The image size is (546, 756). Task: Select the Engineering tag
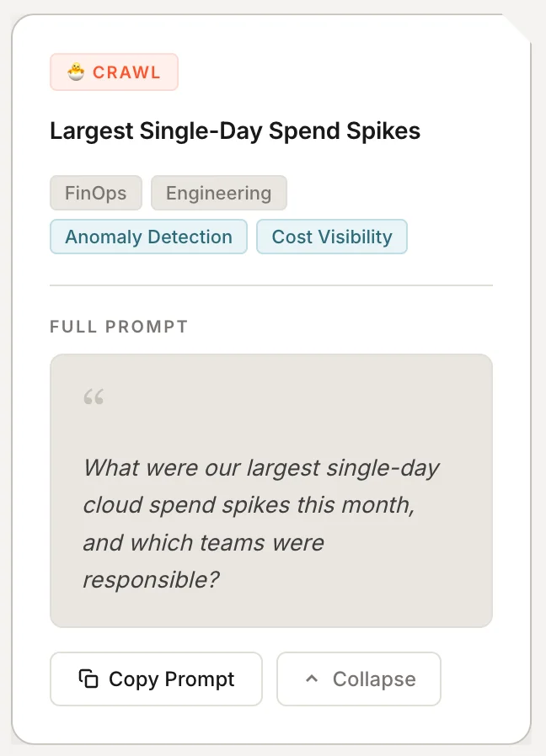(x=218, y=193)
